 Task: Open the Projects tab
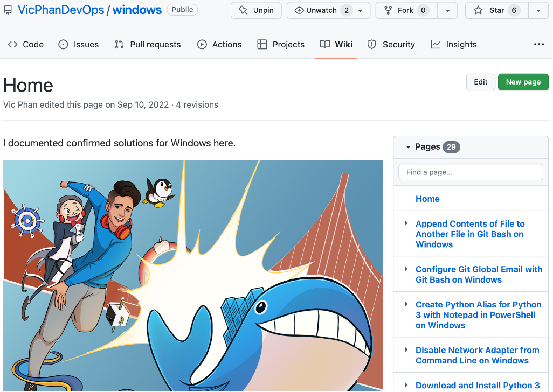pyautogui.click(x=281, y=44)
